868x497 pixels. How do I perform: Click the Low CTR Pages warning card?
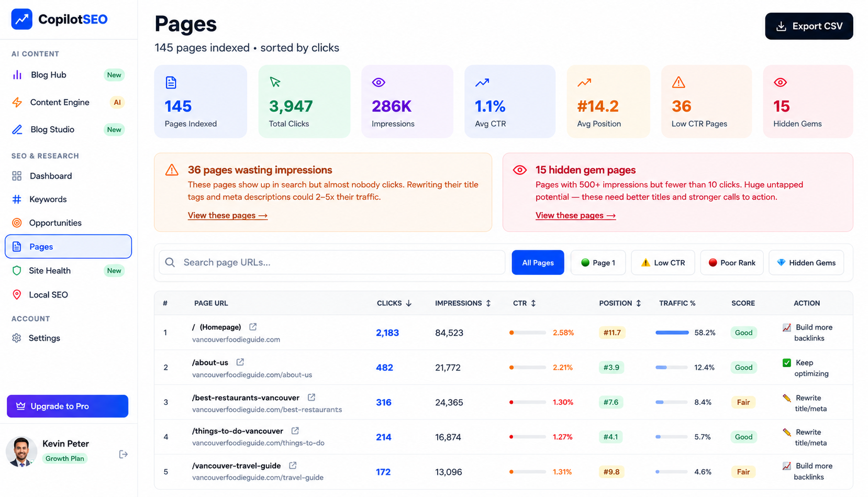pyautogui.click(x=706, y=102)
